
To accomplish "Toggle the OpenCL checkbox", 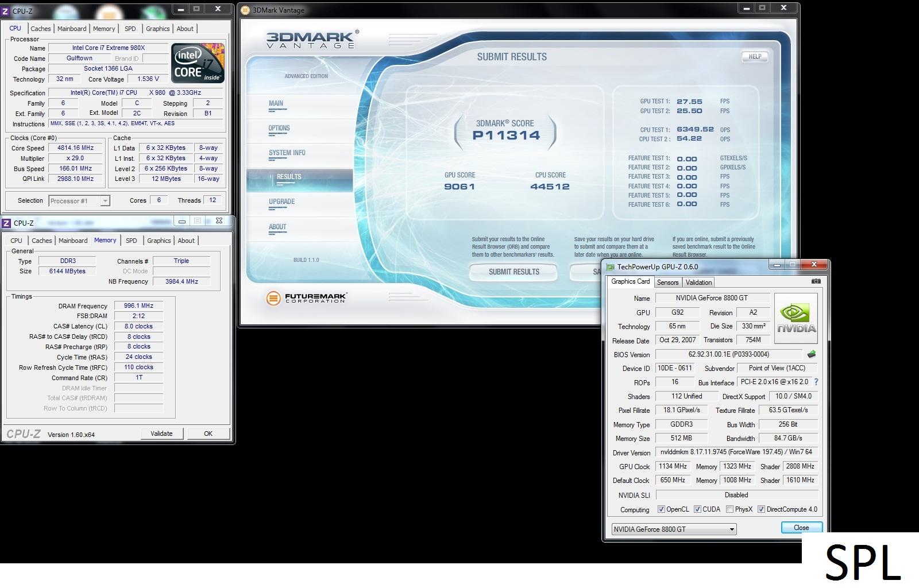I will (661, 509).
